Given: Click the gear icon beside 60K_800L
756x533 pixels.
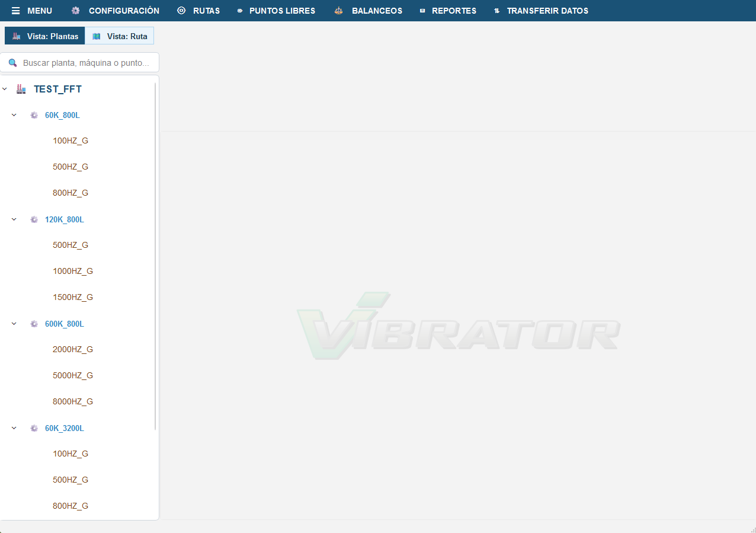Looking at the screenshot, I should pyautogui.click(x=34, y=115).
